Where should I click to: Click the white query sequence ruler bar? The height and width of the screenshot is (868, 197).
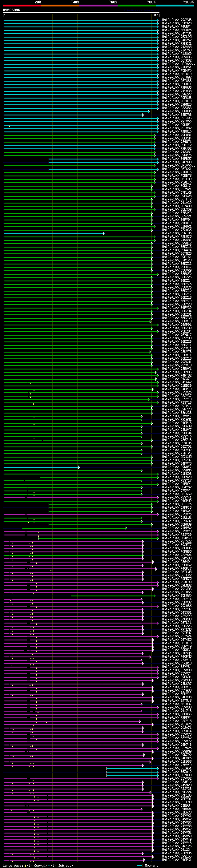click(81, 12)
